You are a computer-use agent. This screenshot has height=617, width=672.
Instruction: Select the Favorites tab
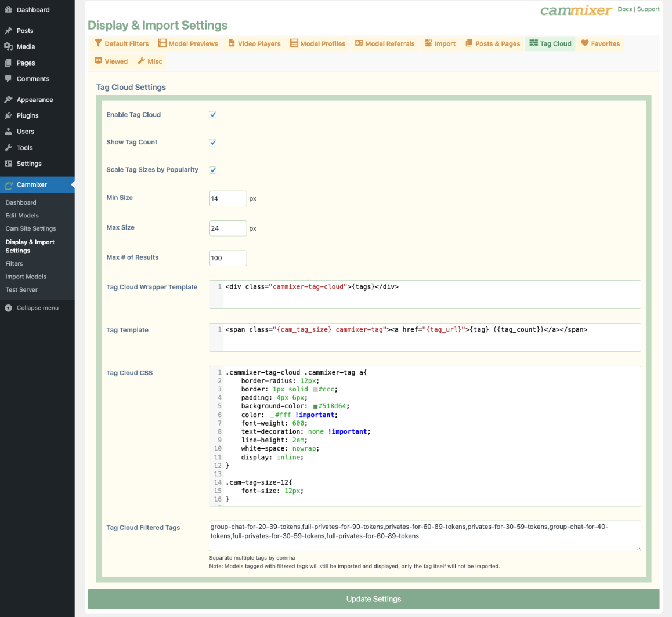click(x=601, y=43)
